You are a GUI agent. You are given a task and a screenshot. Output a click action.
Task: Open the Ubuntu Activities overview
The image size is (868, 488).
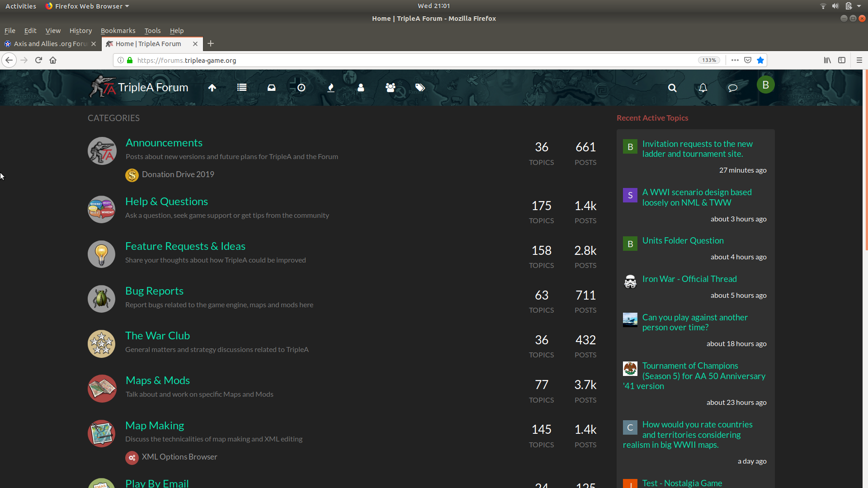tap(21, 6)
